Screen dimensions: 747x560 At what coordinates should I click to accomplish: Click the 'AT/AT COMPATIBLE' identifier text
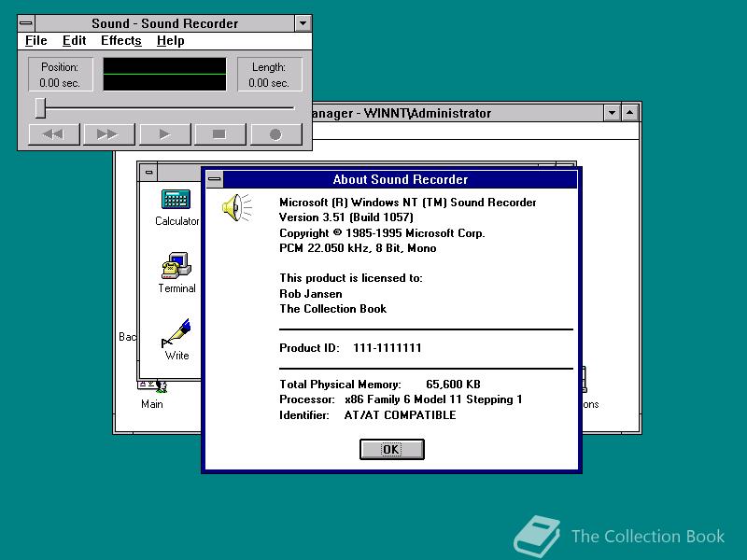tap(401, 415)
